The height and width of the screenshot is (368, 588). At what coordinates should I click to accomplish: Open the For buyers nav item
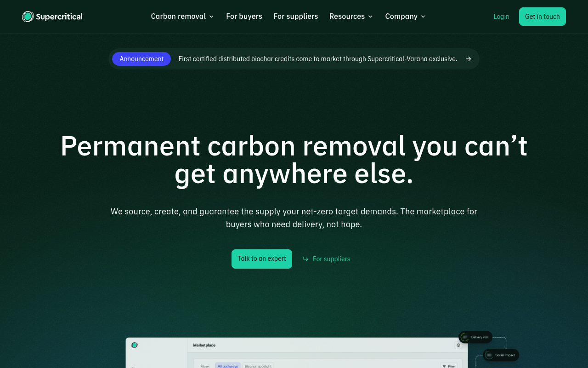pos(244,17)
